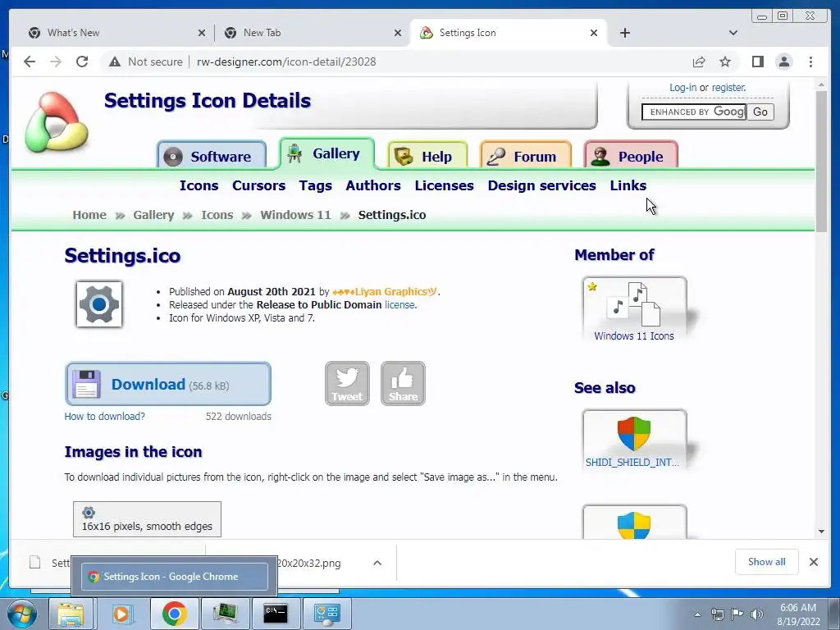The height and width of the screenshot is (630, 840).
Task: Open Windows Start menu orb
Action: 22,614
